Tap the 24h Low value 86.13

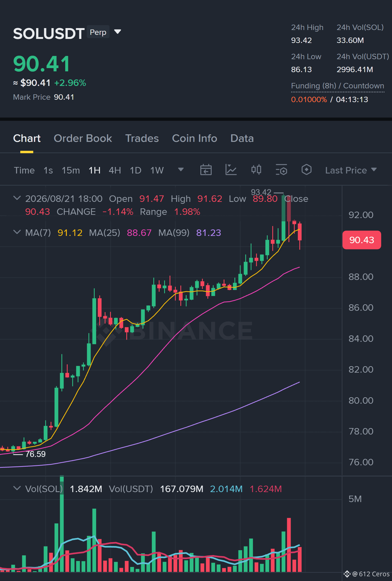(x=301, y=69)
